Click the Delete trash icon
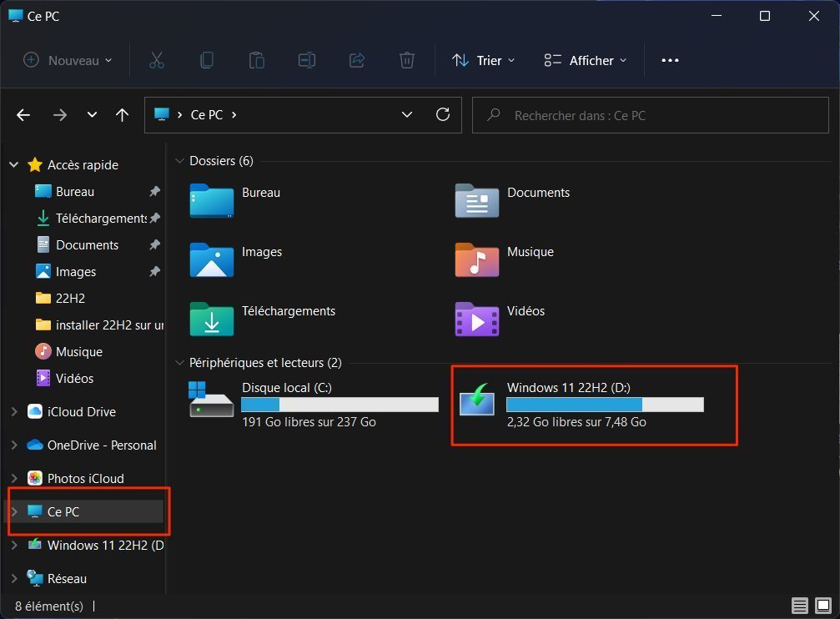The image size is (840, 619). (x=407, y=60)
